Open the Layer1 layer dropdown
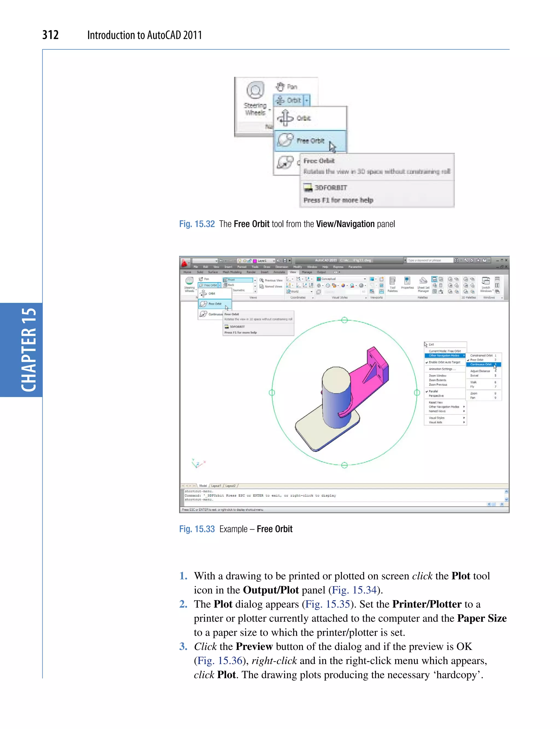Screen dimensions: 560x729 pos(274,261)
